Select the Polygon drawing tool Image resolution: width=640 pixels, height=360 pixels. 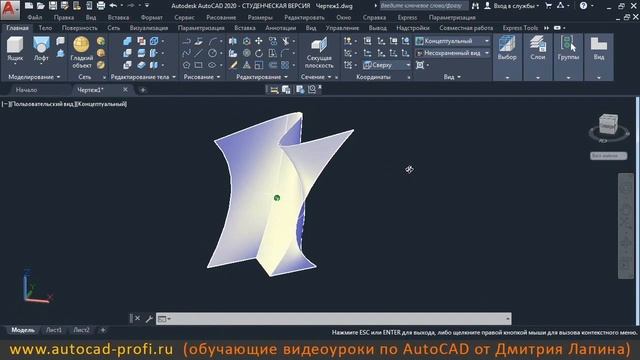pos(187,65)
